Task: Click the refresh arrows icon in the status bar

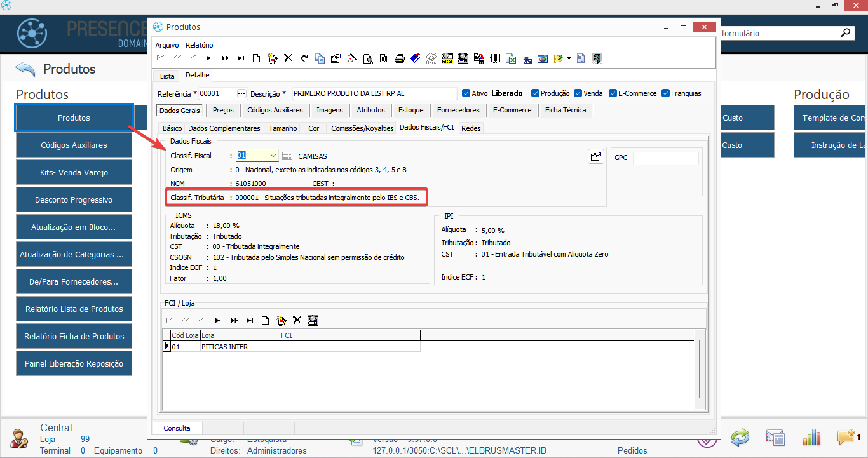Action: pos(740,438)
